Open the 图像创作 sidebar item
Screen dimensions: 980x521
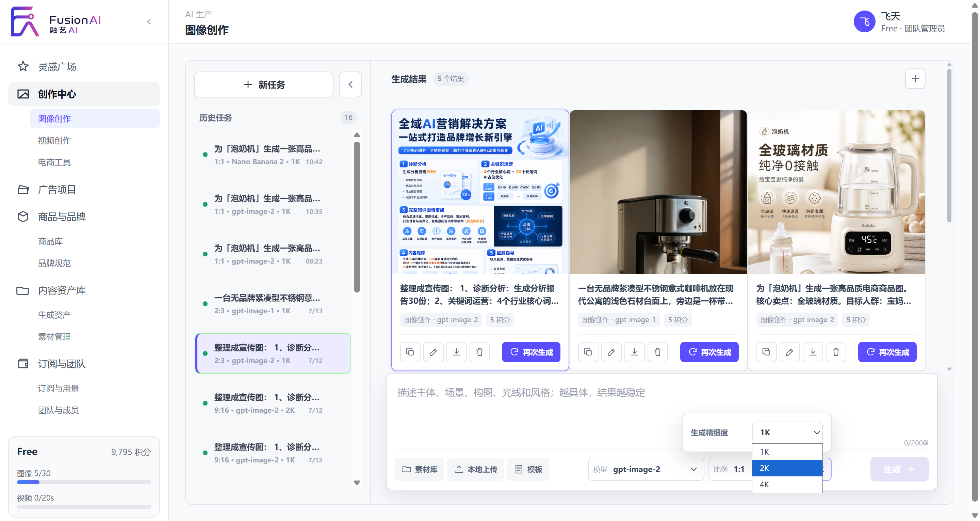click(x=95, y=119)
